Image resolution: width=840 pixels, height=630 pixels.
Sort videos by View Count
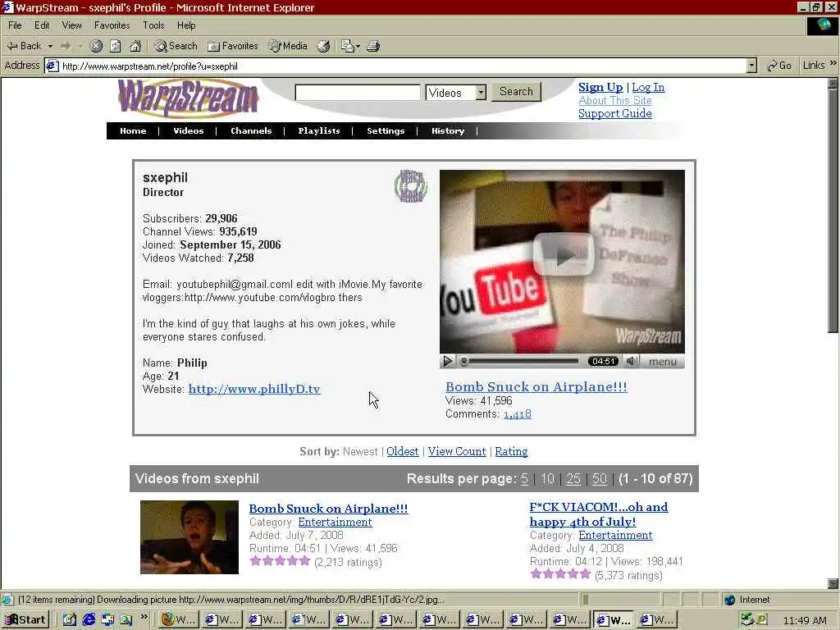(457, 452)
